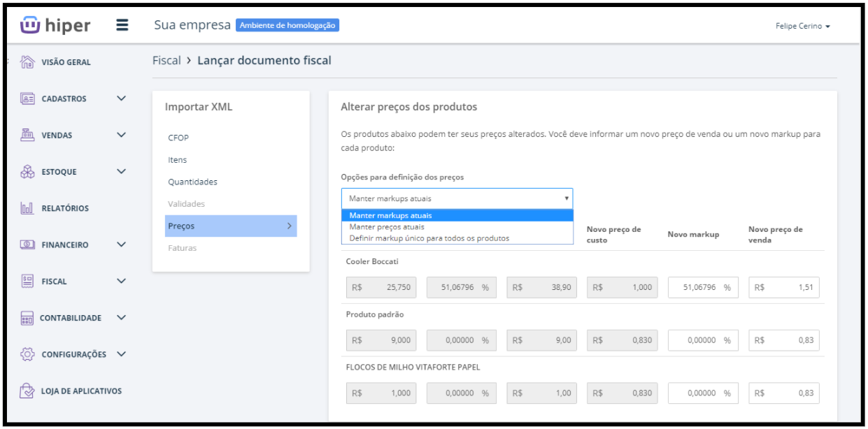Click the Hiper logo icon
The image size is (868, 429).
point(30,25)
